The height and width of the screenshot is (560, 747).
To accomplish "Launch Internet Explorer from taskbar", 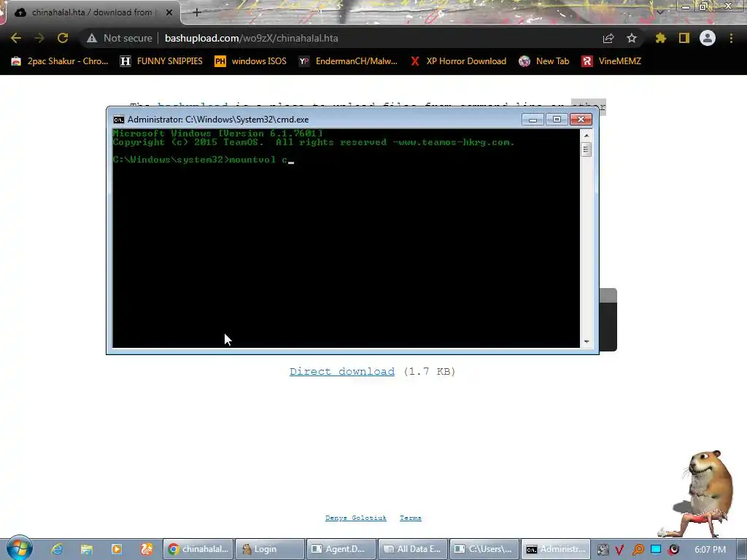I will 57,549.
